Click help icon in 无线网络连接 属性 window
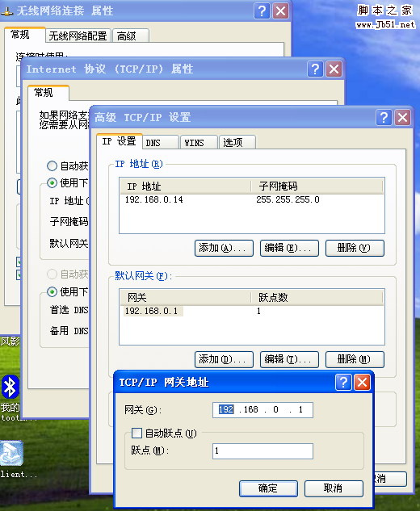 point(262,11)
